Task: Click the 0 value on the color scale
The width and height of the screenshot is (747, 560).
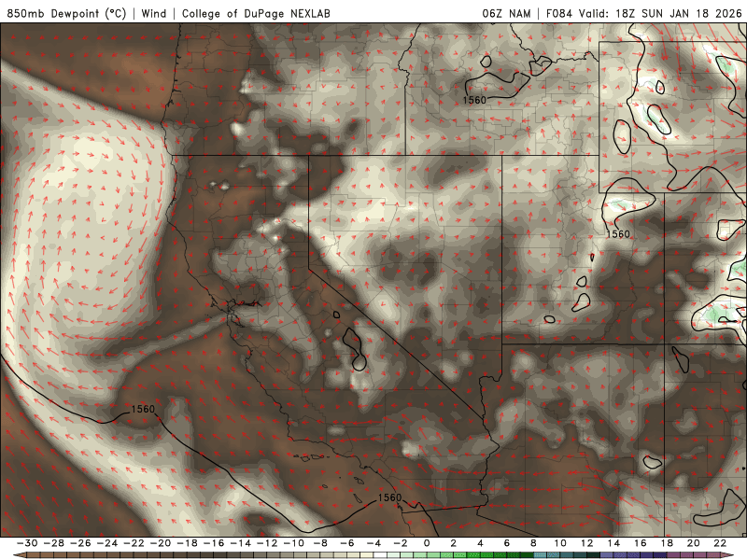Action: (427, 543)
